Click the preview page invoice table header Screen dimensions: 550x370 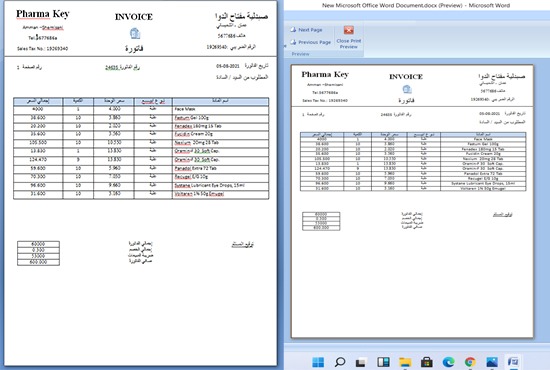coord(413,134)
